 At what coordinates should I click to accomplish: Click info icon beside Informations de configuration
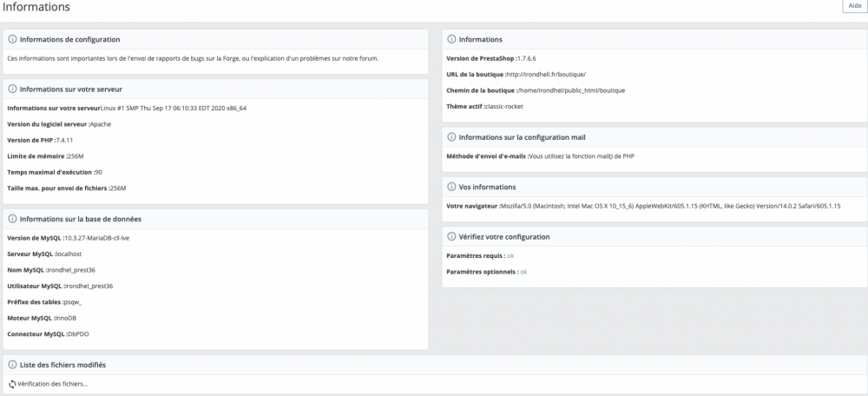tap(12, 39)
